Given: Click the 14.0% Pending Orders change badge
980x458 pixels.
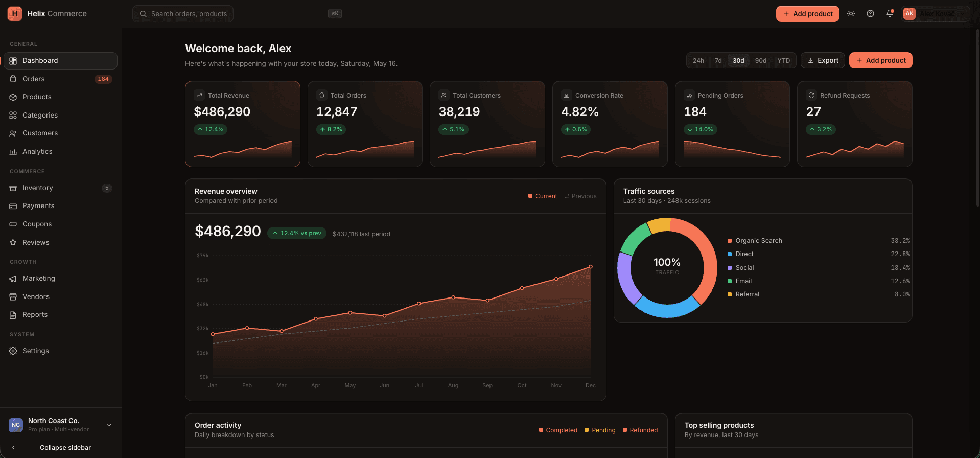Looking at the screenshot, I should (700, 130).
